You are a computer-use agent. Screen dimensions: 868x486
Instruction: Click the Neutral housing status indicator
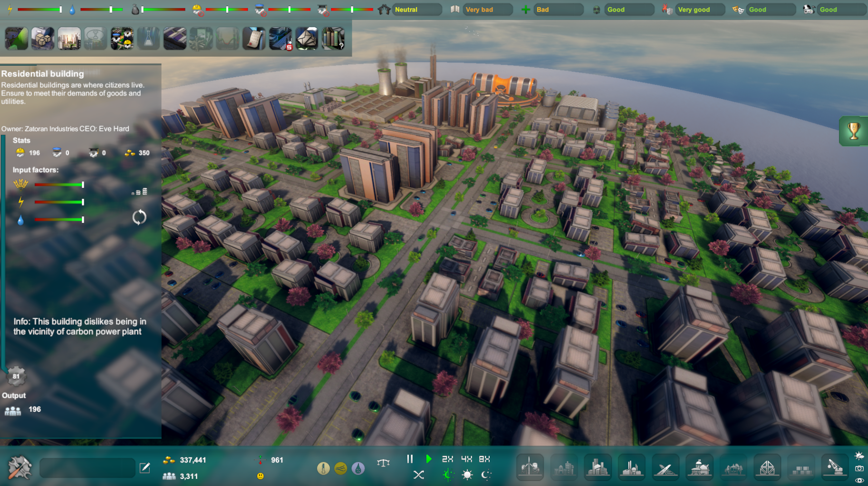(x=416, y=10)
